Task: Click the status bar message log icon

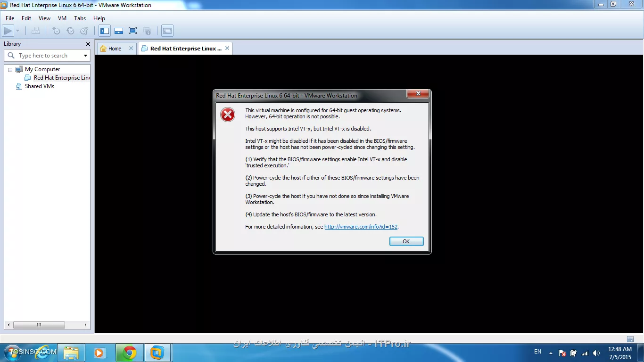Action: [x=630, y=339]
